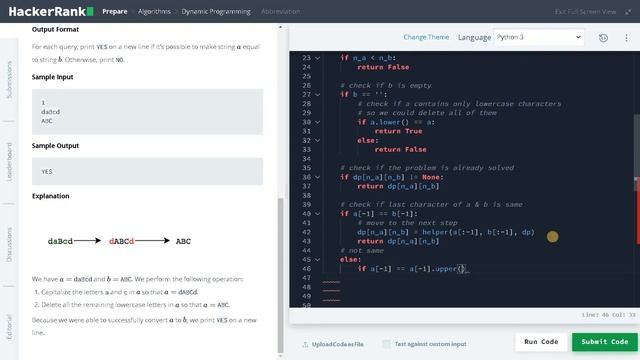Go to Algorithms breadcrumb
640x360 pixels.
(154, 11)
